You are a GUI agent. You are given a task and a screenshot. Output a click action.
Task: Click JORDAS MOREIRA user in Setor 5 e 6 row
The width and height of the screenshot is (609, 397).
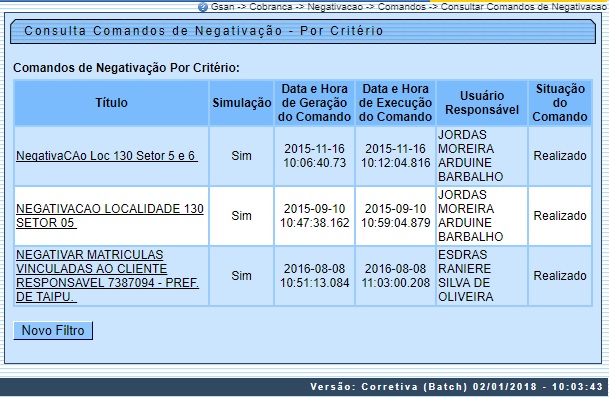(x=471, y=156)
